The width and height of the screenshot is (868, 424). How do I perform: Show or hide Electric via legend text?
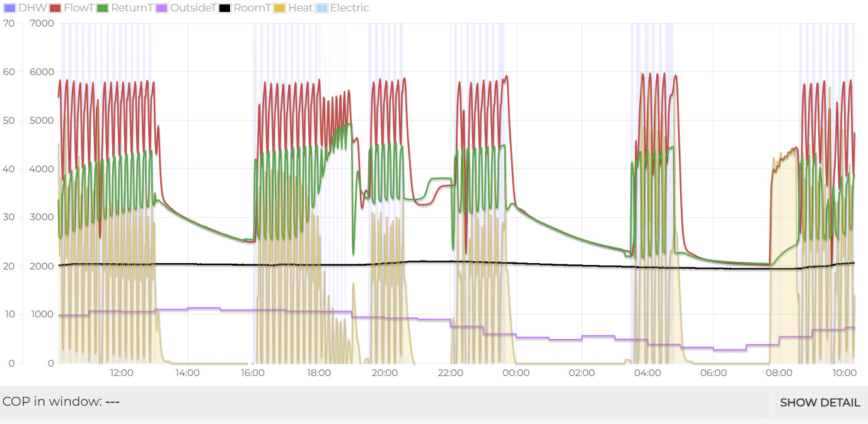pos(349,8)
